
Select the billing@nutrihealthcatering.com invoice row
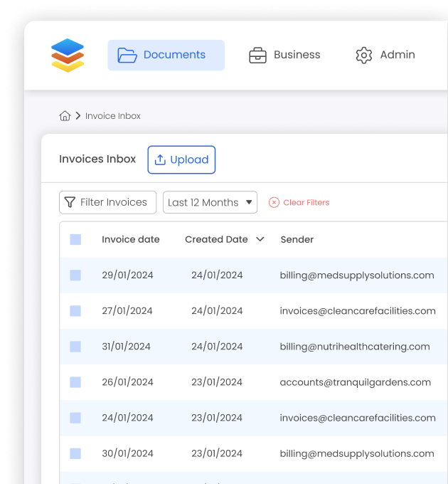[x=354, y=347]
